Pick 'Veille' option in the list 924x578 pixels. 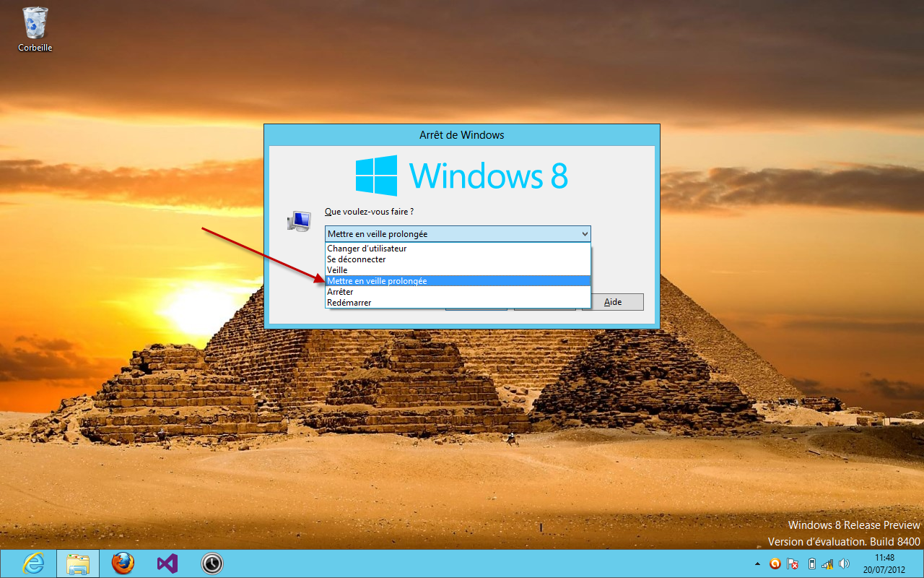point(458,270)
